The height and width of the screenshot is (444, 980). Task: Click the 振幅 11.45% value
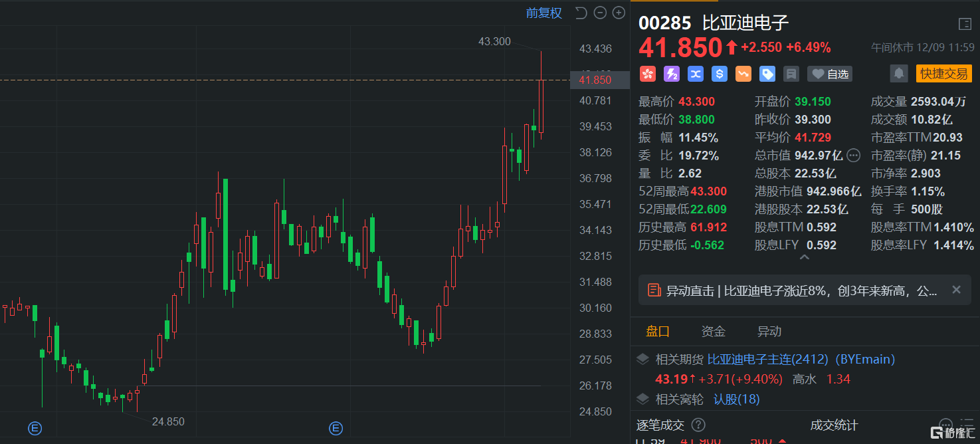[698, 138]
